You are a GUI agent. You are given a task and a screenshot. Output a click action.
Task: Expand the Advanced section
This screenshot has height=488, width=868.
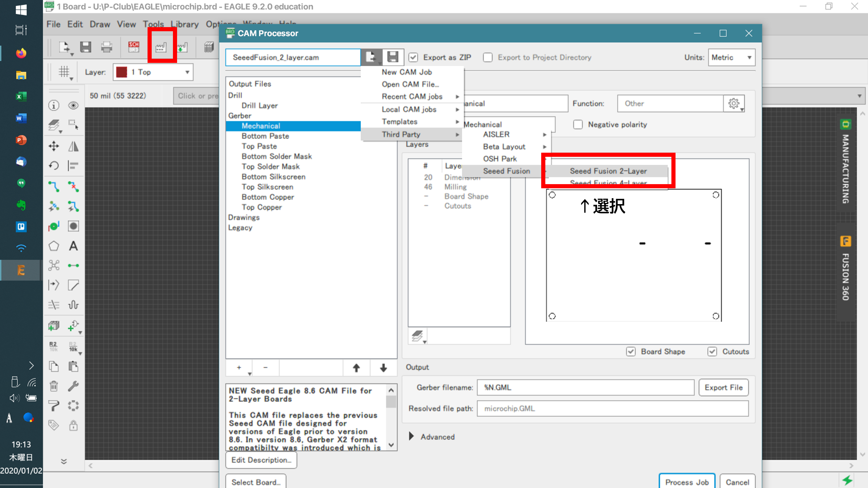point(411,437)
